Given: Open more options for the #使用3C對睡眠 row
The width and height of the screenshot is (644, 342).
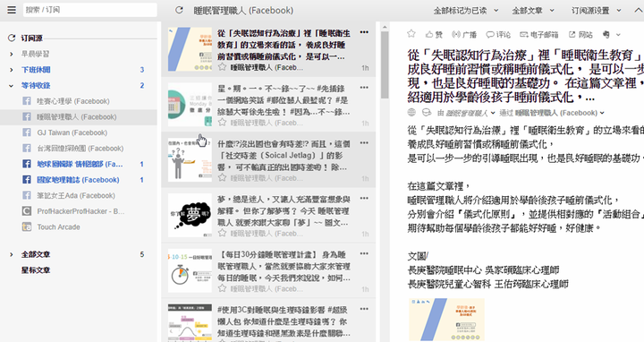Looking at the screenshot, I should pyautogui.click(x=364, y=309).
